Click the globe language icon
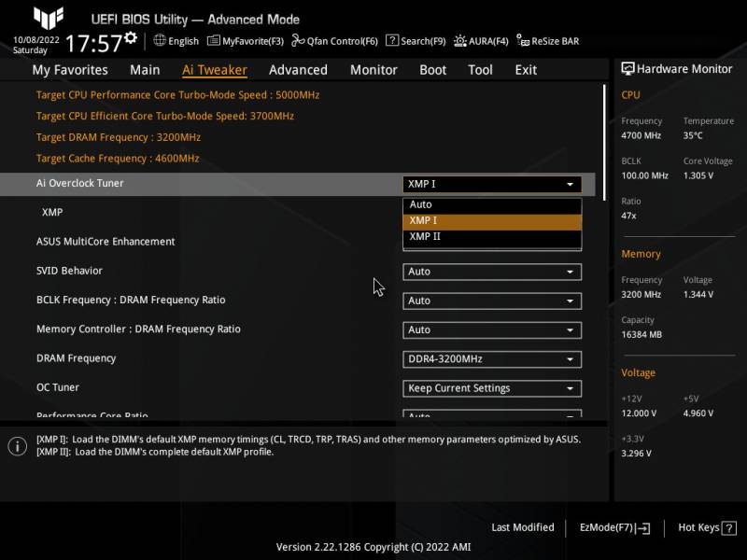The width and height of the screenshot is (747, 560). [x=160, y=40]
